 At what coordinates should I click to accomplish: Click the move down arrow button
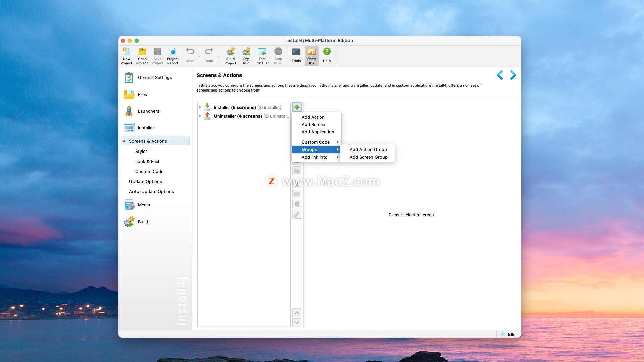tap(297, 323)
